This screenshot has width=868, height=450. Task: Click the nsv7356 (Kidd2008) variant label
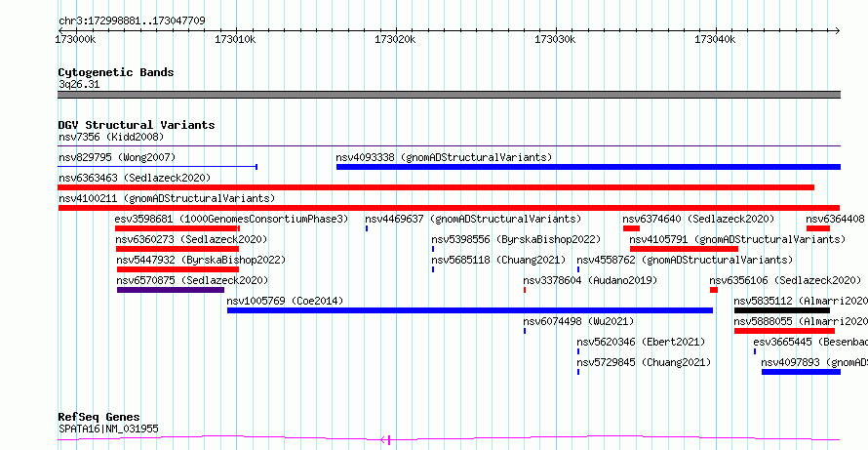point(111,137)
